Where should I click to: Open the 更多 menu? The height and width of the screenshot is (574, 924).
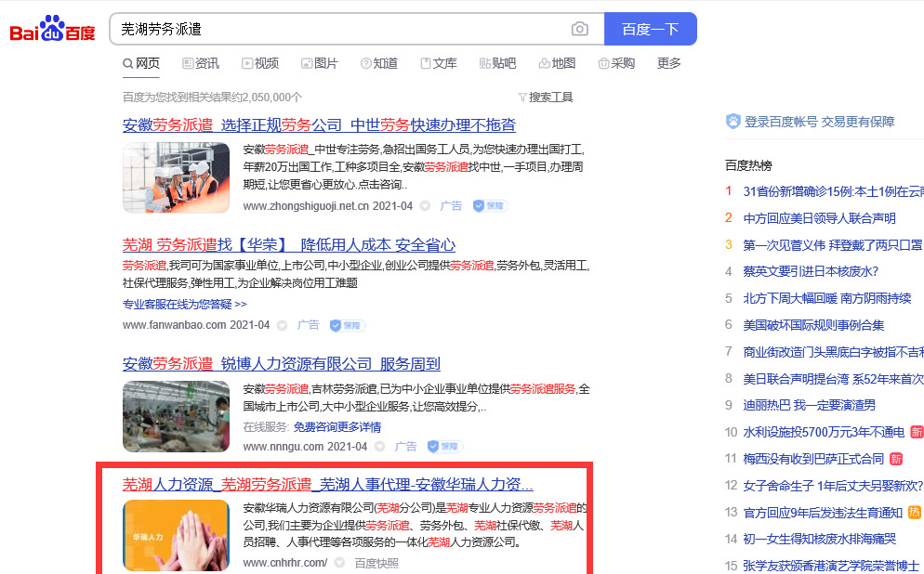[x=668, y=63]
